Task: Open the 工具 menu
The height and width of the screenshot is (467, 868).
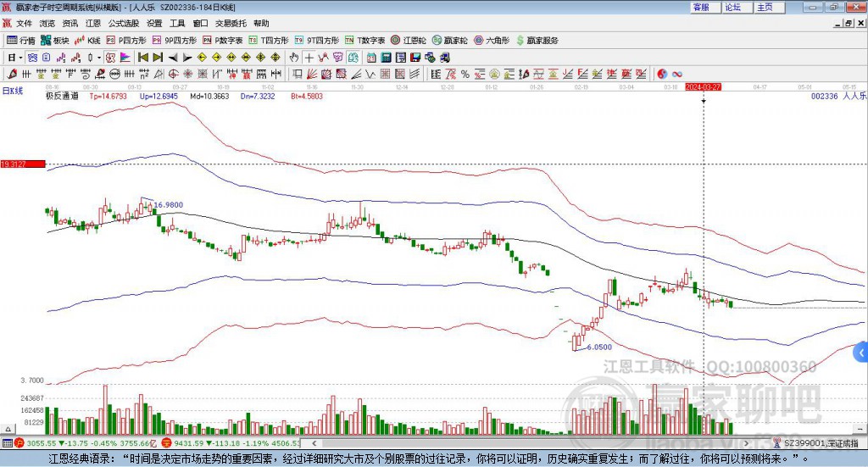Action: 177,23
